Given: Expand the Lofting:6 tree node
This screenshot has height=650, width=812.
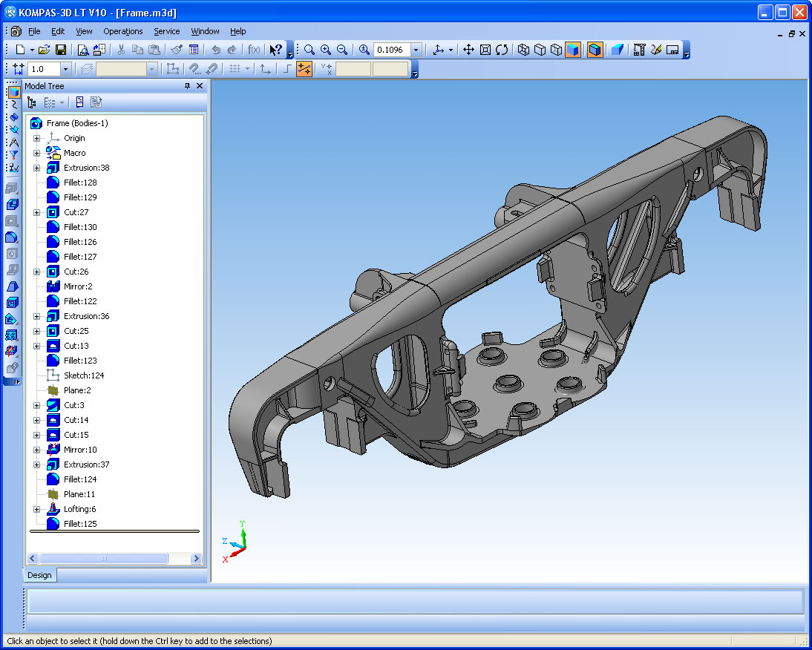Looking at the screenshot, I should (x=37, y=509).
